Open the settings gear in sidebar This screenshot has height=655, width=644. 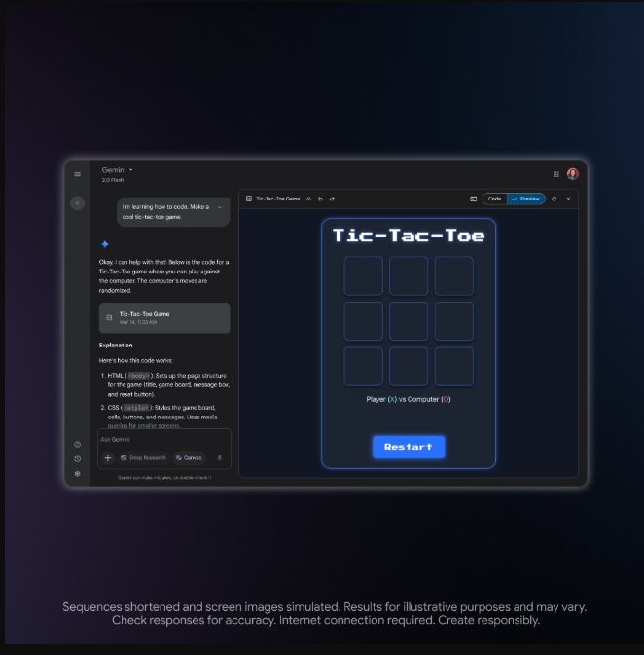pos(77,473)
